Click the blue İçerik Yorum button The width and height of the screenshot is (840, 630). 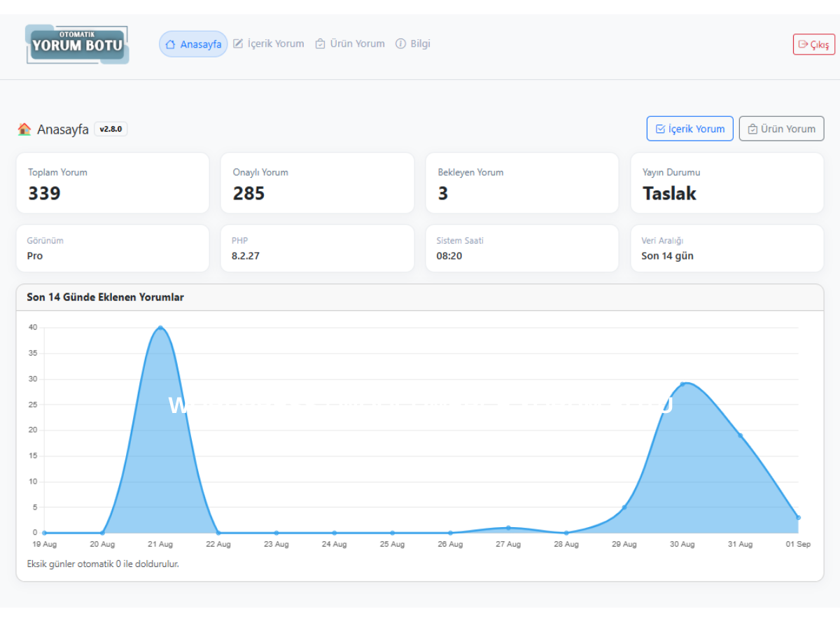point(690,129)
